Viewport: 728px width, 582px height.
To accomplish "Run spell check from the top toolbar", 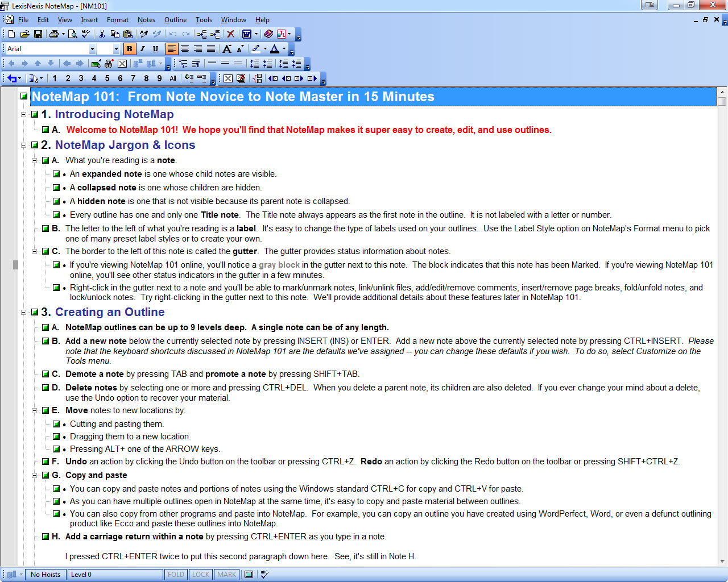I will tap(86, 34).
